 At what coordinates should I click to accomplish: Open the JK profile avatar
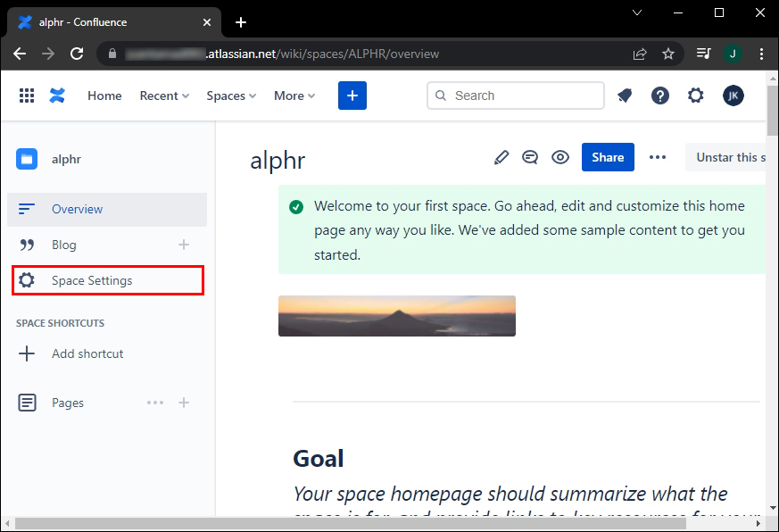[733, 96]
